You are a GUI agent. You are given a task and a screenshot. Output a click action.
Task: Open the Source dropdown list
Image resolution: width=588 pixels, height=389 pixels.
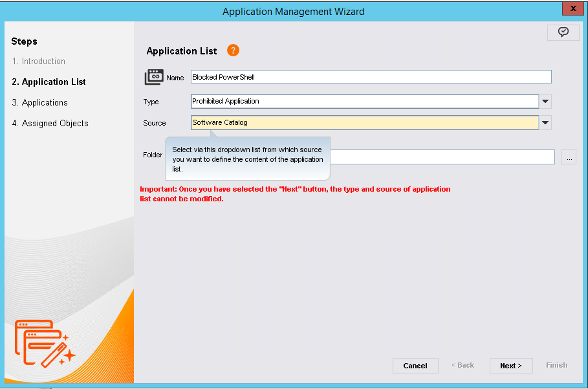(544, 122)
